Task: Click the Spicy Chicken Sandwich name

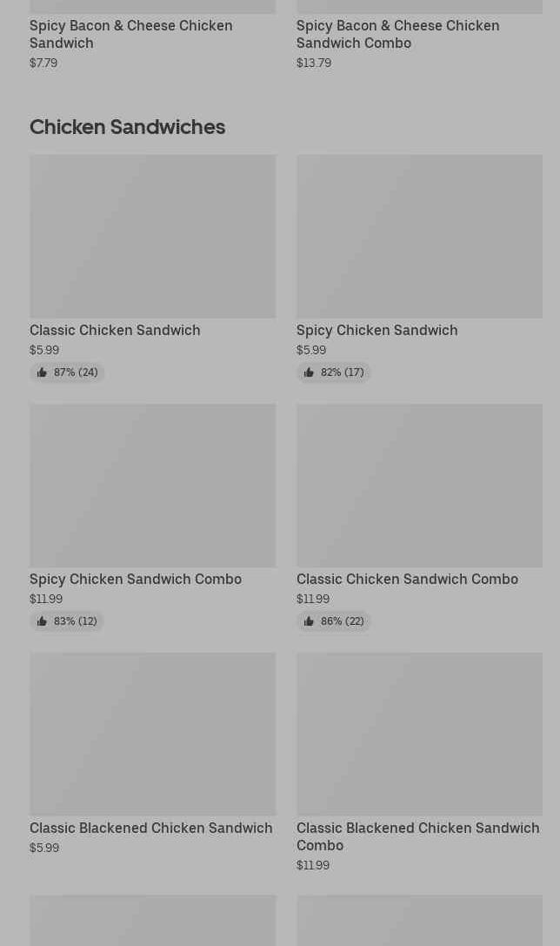Action: pyautogui.click(x=377, y=330)
